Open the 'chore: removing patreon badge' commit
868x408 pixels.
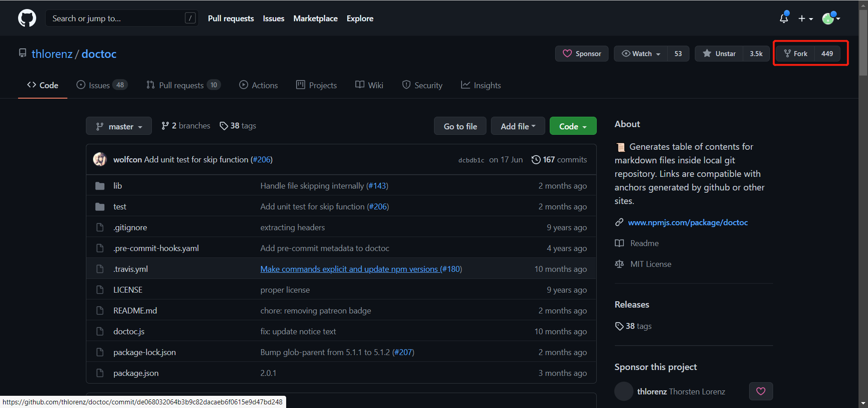point(316,311)
